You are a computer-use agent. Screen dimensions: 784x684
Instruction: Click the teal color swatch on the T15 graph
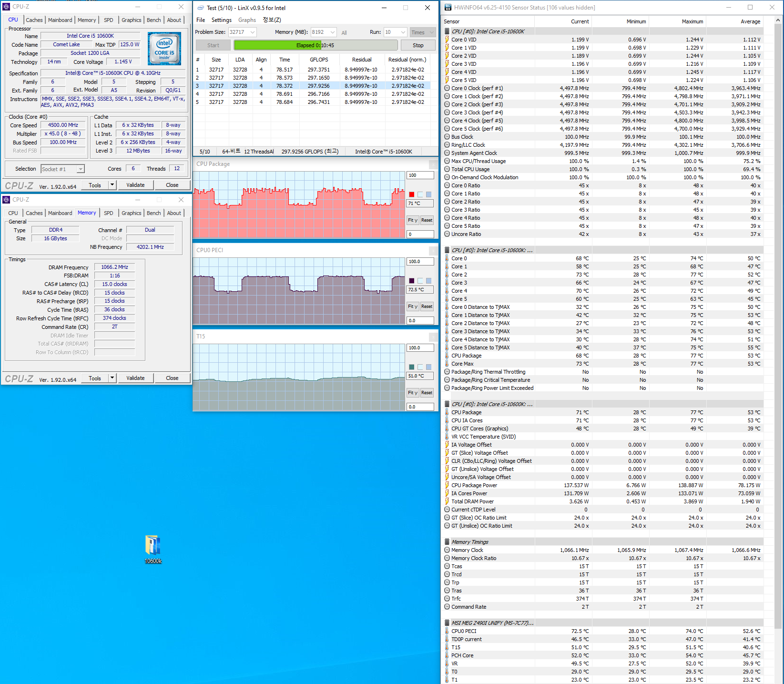412,367
